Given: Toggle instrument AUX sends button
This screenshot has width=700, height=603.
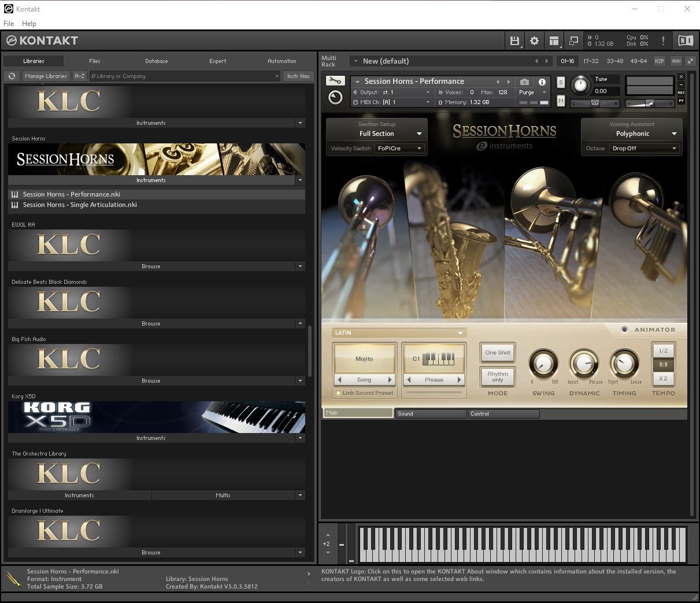Looking at the screenshot, I should coord(681,93).
